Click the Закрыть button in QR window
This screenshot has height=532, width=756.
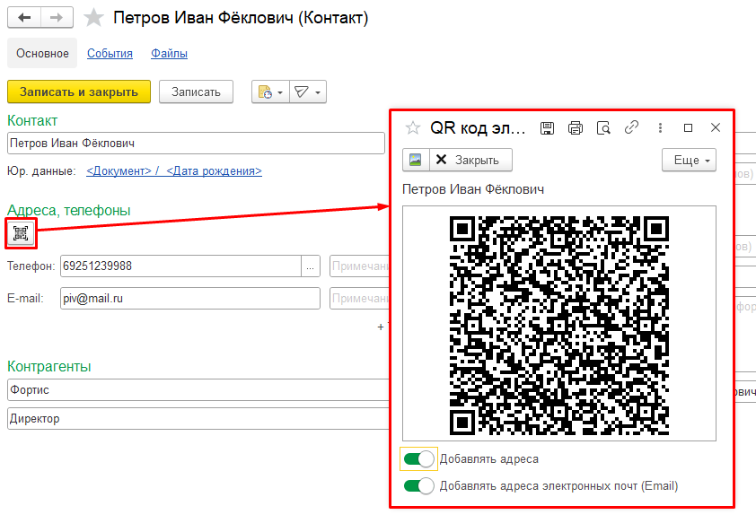click(x=470, y=160)
